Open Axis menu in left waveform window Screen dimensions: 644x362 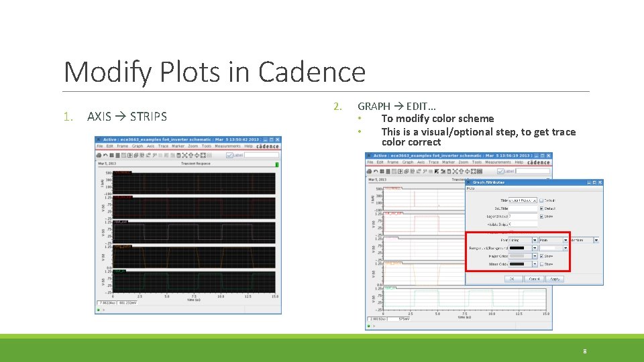(151, 146)
